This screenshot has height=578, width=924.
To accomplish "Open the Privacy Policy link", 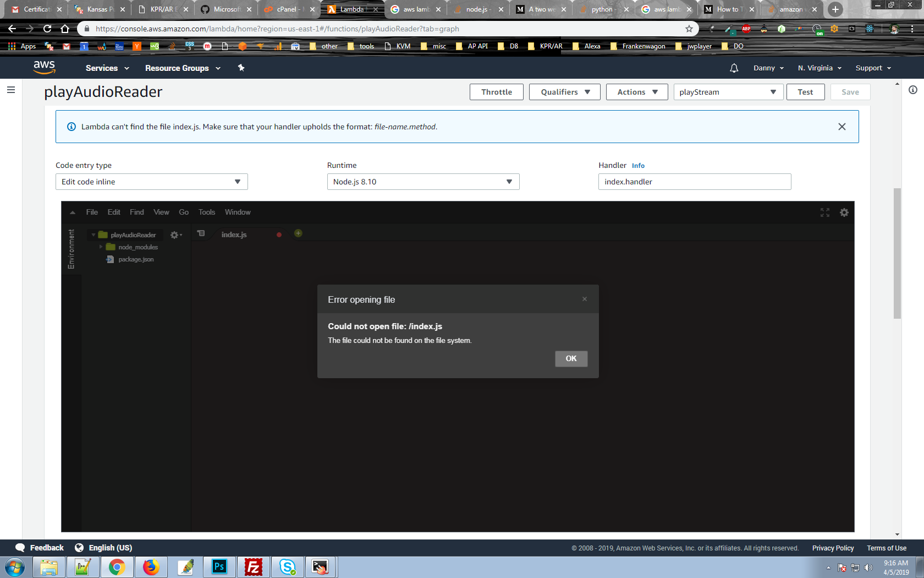I will (833, 548).
